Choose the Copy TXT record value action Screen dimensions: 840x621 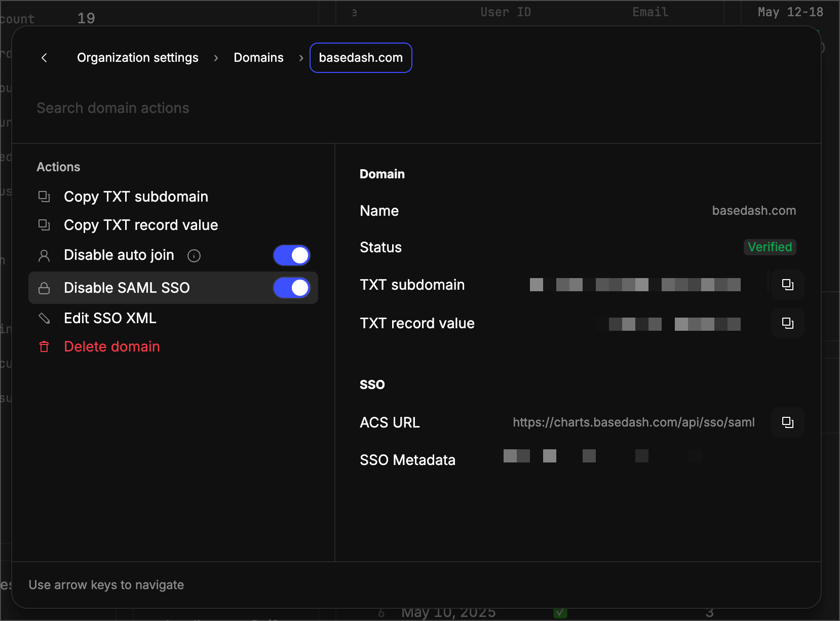[x=173, y=225]
